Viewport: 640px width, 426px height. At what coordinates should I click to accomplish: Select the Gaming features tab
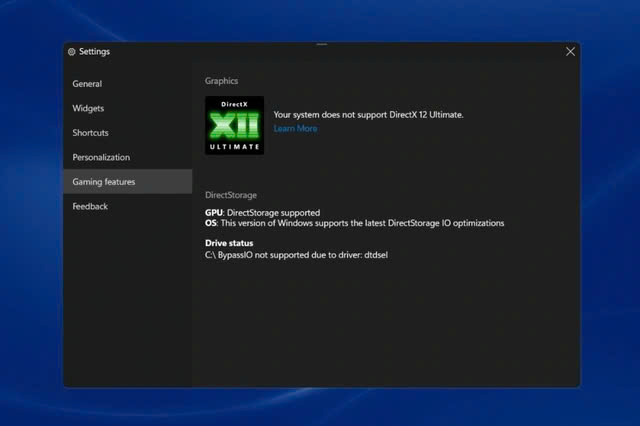pyautogui.click(x=103, y=182)
